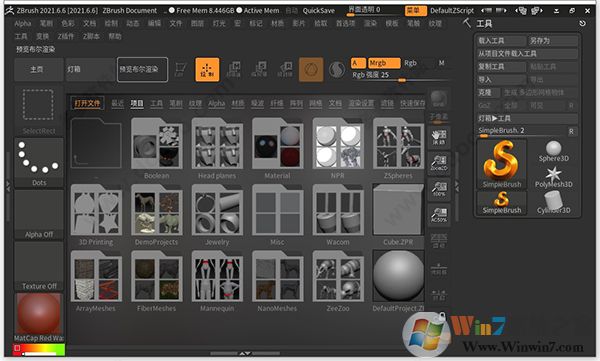Select the Draw (绘制) mode icon

point(207,70)
